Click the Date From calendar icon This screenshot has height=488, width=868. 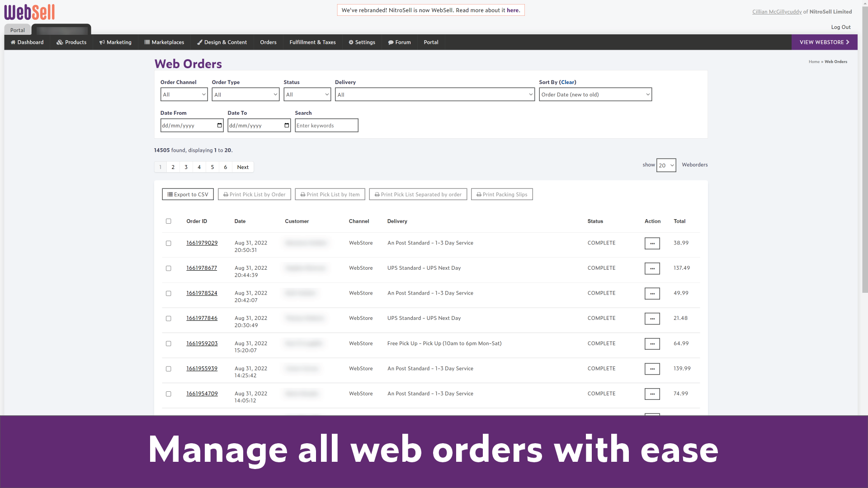(x=220, y=125)
